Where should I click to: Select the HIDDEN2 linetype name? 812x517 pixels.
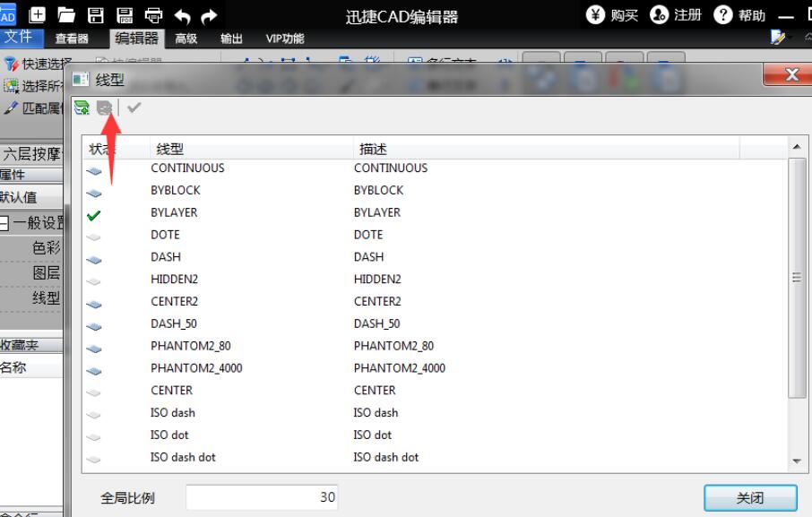[175, 280]
